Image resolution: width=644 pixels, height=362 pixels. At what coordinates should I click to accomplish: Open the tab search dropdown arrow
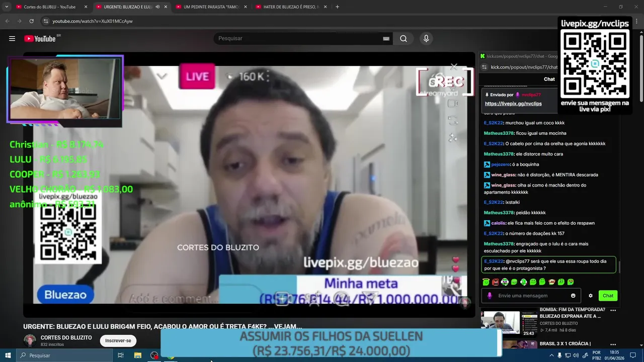click(x=7, y=7)
